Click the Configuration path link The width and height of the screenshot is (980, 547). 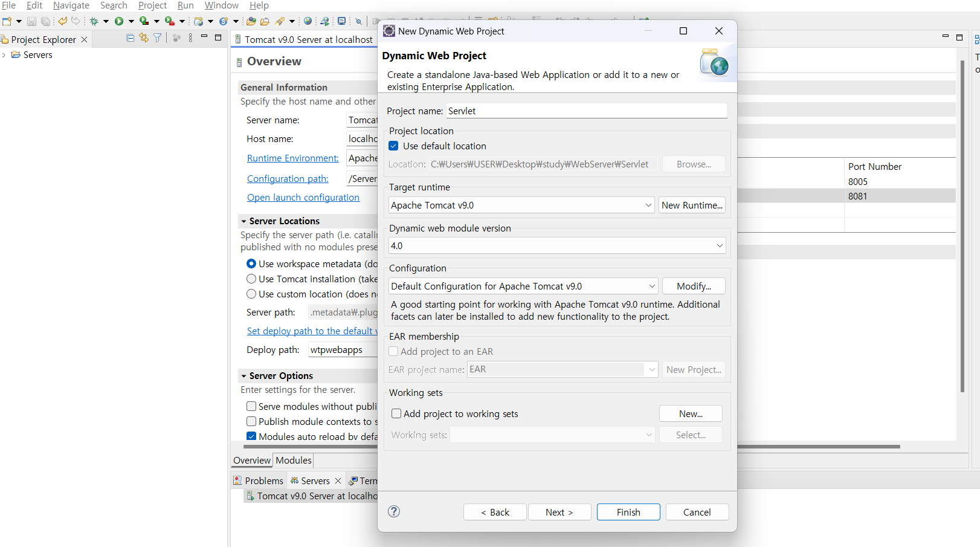(x=288, y=179)
